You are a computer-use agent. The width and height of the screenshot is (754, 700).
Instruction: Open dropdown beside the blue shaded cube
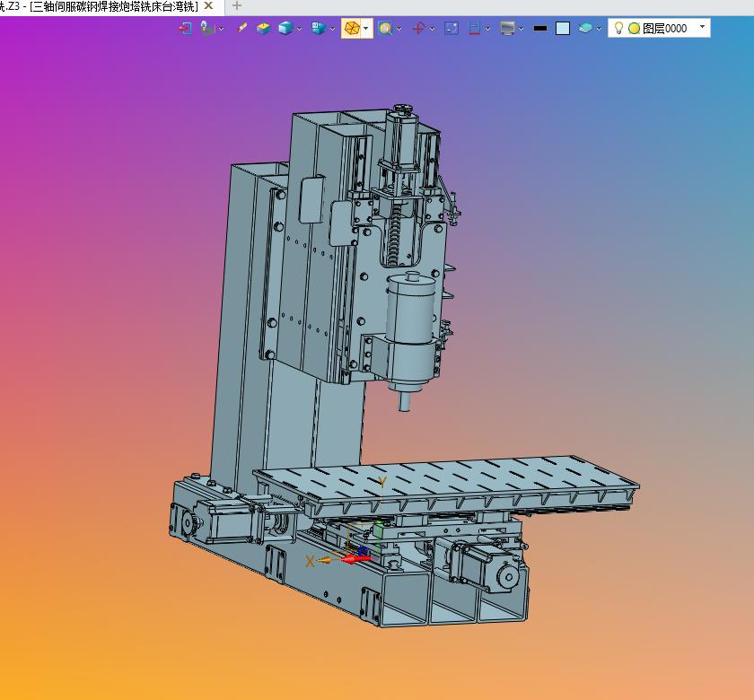[x=300, y=29]
